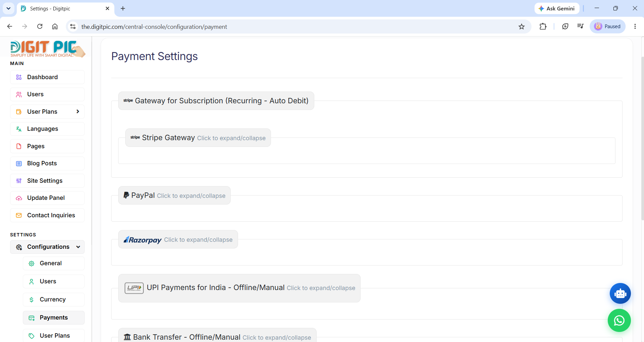This screenshot has height=342, width=644.
Task: Click the User Plans tag icon under Configurations
Action: [x=32, y=336]
